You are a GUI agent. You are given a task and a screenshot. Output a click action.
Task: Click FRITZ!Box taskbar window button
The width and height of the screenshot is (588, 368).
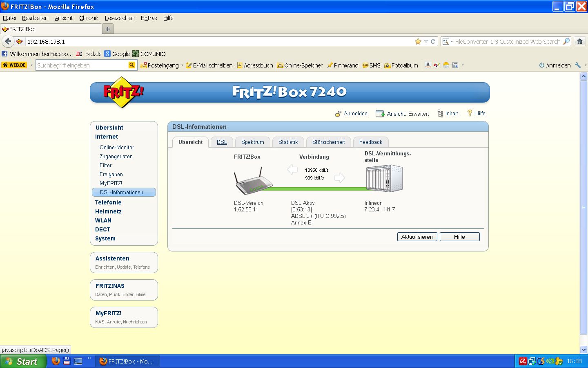click(127, 361)
